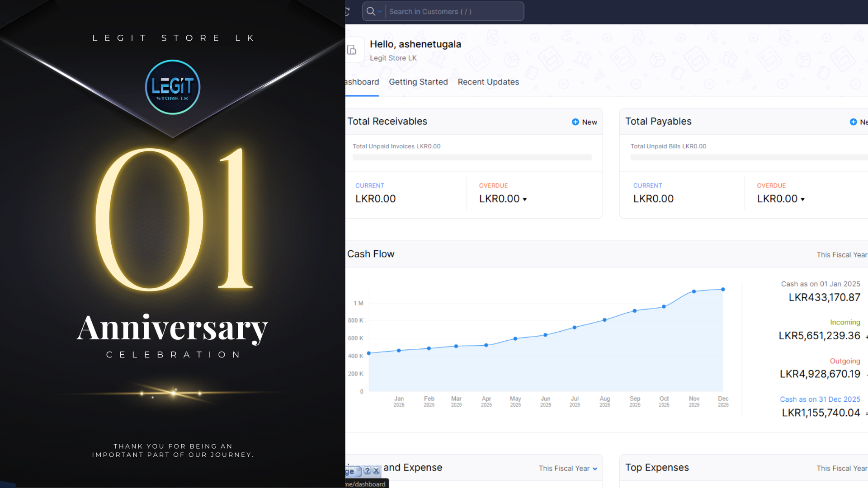Click the plus icon in Total Payables
This screenshot has height=488, width=868.
point(853,122)
